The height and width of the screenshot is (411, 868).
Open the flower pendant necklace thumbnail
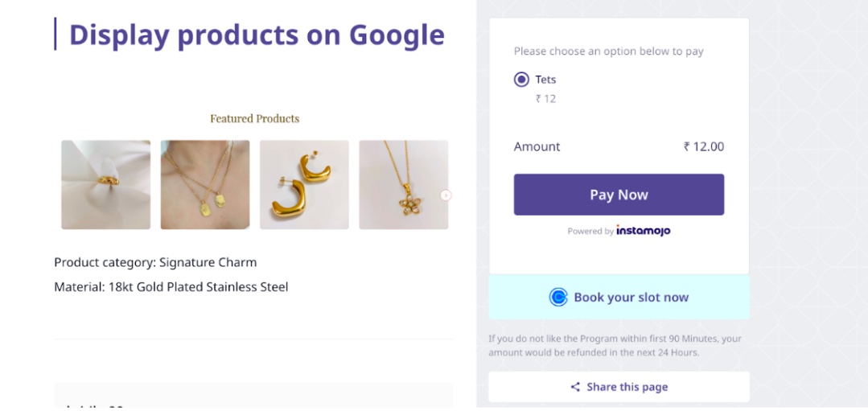pos(403,185)
